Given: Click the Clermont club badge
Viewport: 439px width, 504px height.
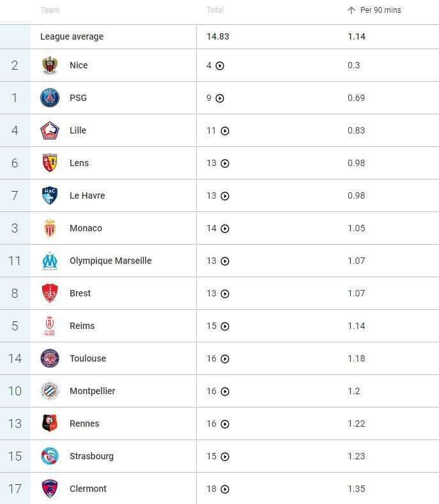Looking at the screenshot, I should pyautogui.click(x=50, y=489).
